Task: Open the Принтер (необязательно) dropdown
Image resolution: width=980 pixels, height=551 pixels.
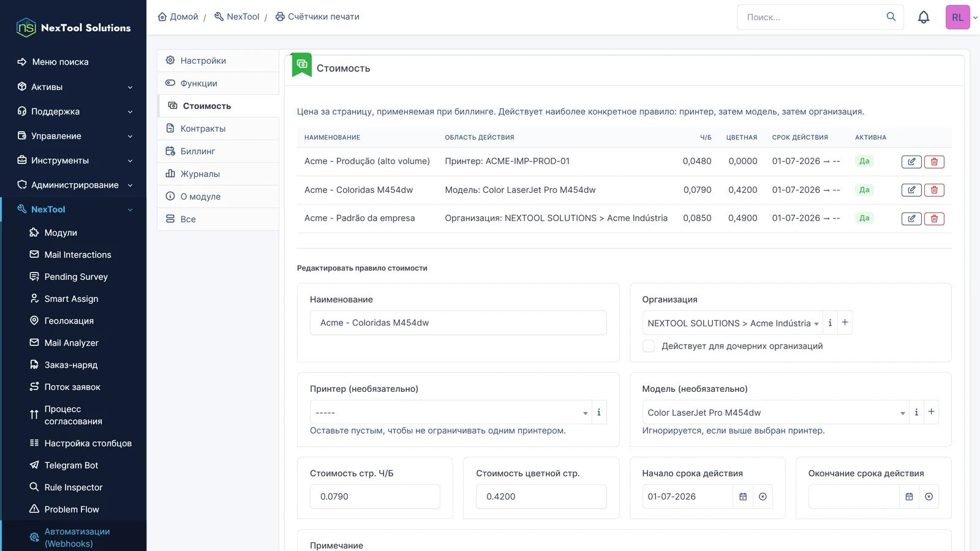Action: pyautogui.click(x=451, y=412)
